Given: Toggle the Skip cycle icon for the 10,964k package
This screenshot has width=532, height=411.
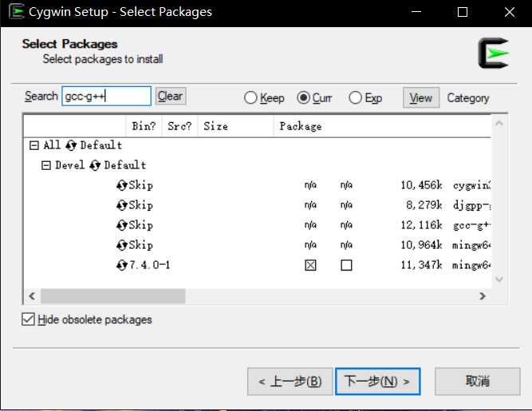Looking at the screenshot, I should click(121, 245).
